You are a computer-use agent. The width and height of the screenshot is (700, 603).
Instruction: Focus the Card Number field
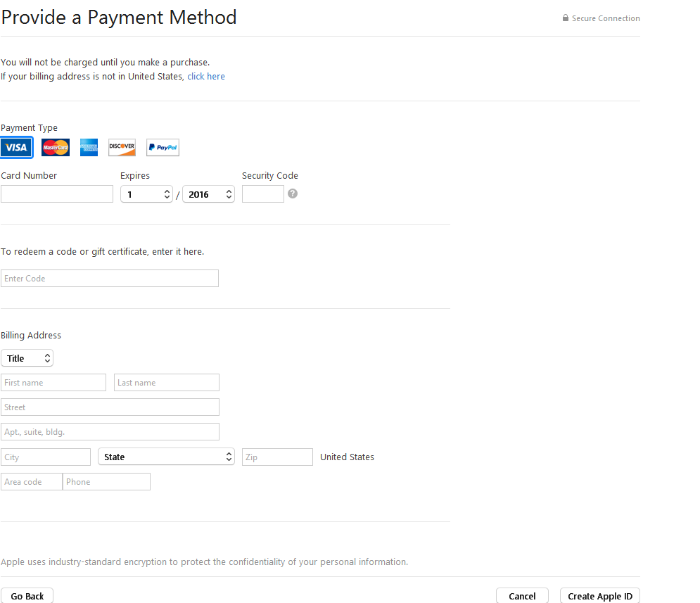tap(57, 194)
